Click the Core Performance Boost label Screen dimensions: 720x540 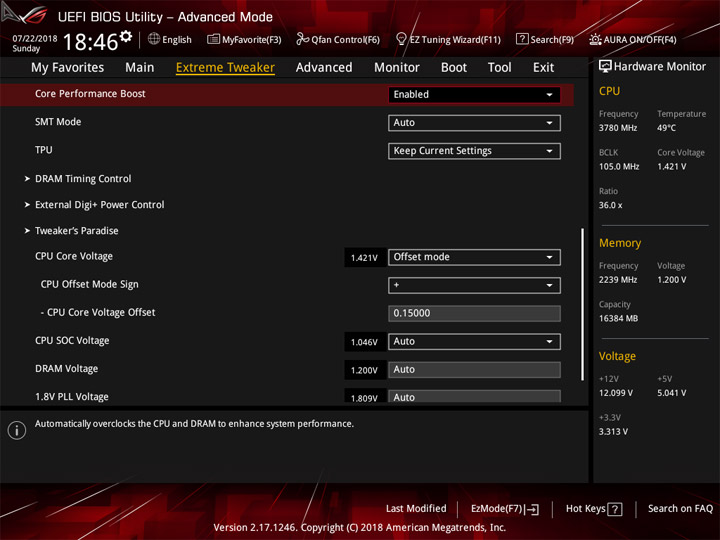90,94
